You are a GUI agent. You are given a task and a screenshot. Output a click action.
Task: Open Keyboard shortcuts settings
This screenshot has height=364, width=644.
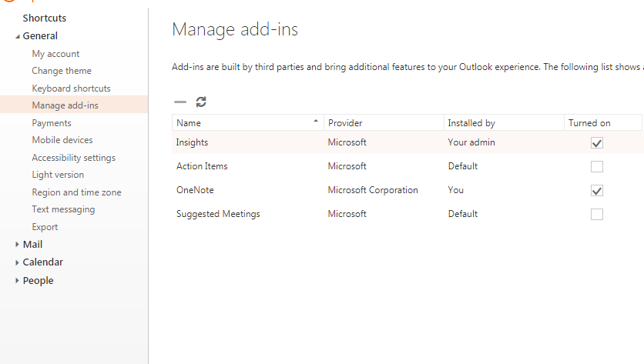coord(72,88)
